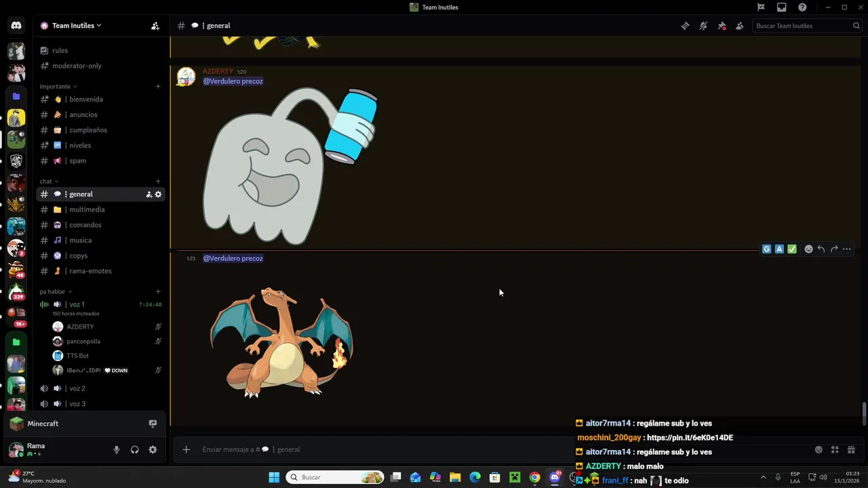This screenshot has height=488, width=868.
Task: Collapse the chat category
Action: (48, 182)
